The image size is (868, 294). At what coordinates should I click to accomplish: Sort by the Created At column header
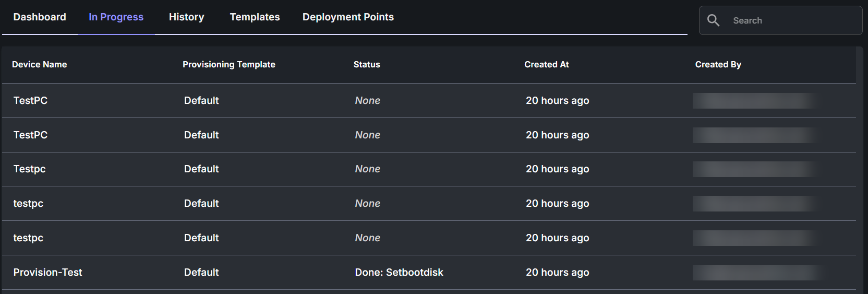click(546, 64)
